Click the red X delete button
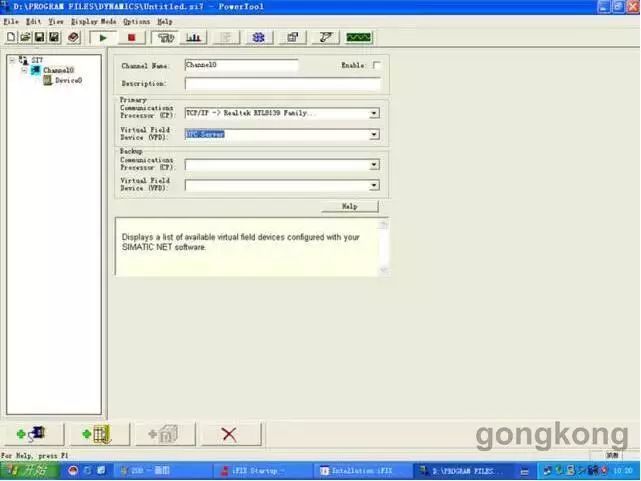 (229, 433)
